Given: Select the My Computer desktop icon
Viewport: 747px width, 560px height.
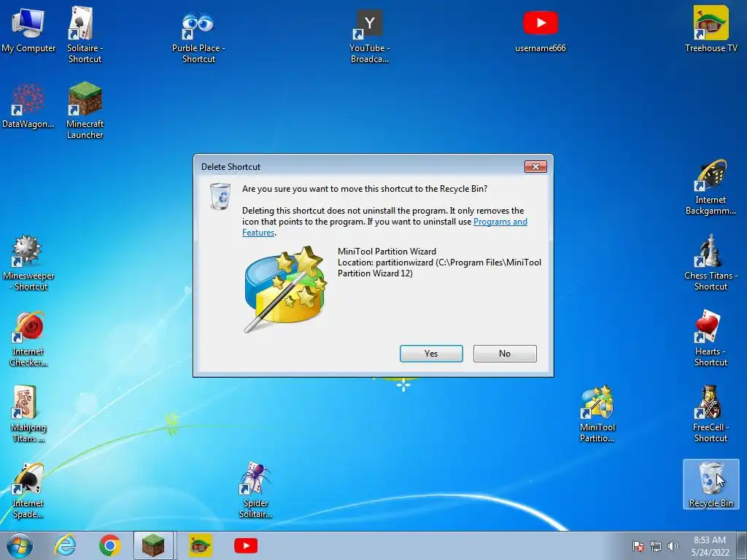Looking at the screenshot, I should coord(28,29).
